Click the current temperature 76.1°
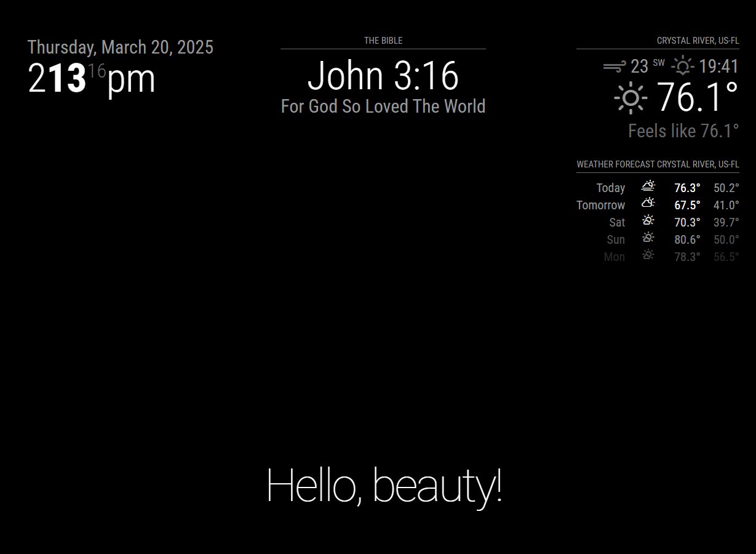This screenshot has height=554, width=756. coord(698,97)
